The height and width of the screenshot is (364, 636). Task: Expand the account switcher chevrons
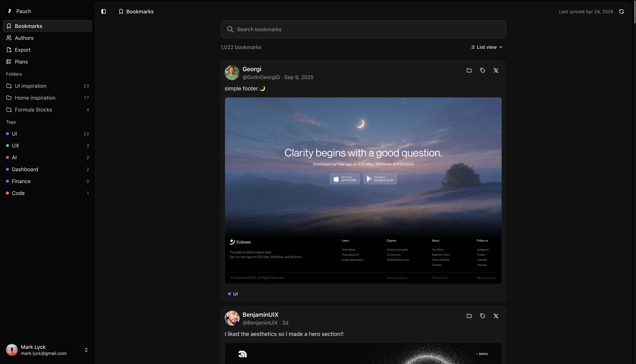pyautogui.click(x=86, y=350)
